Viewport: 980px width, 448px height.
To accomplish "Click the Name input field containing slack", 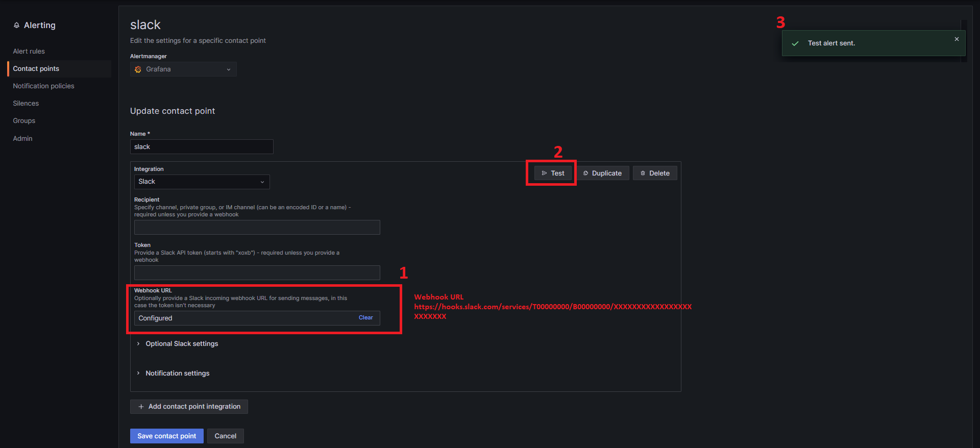I will [202, 146].
